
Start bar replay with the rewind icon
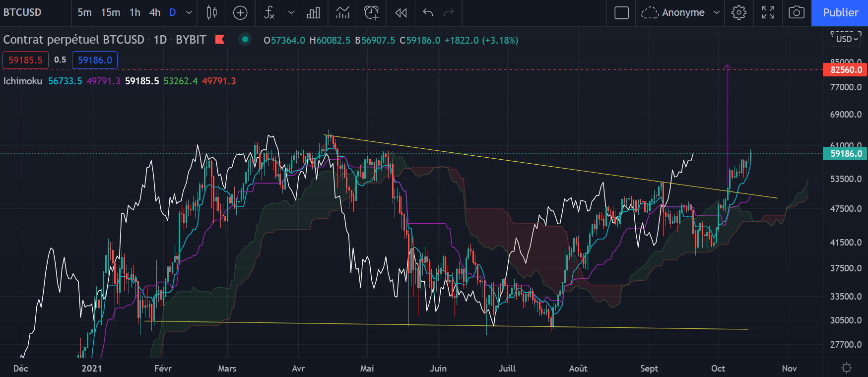pyautogui.click(x=401, y=13)
